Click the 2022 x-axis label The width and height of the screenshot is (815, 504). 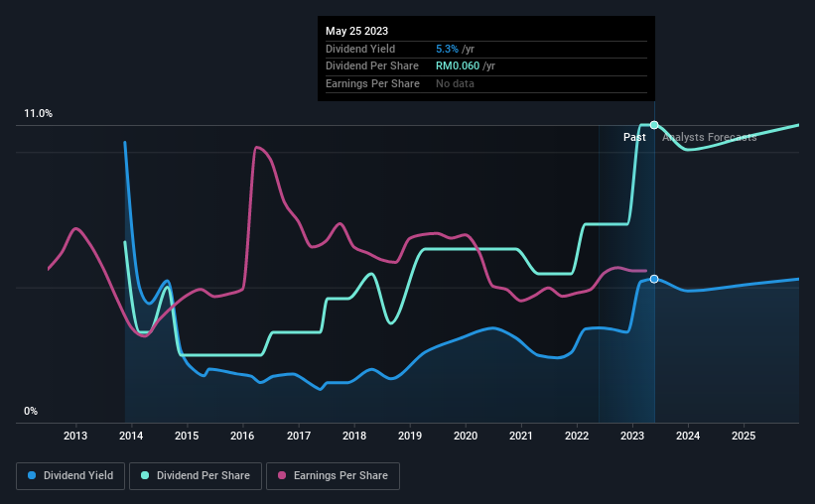(577, 436)
